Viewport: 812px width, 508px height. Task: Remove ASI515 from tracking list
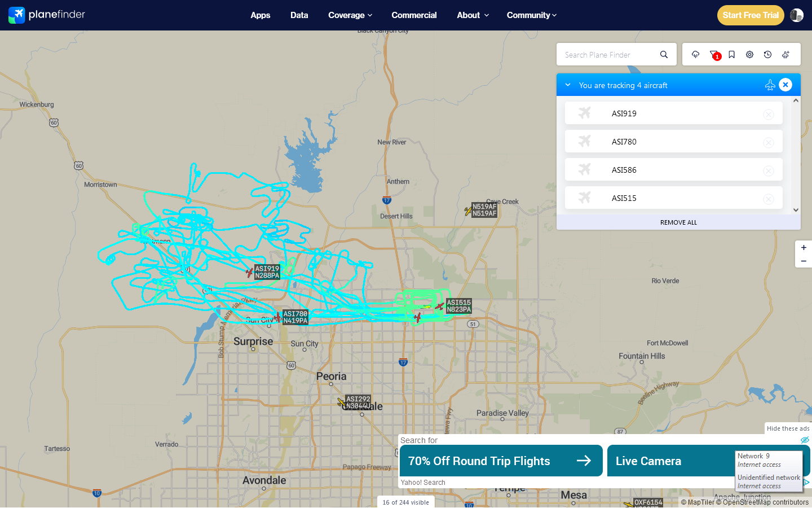pos(769,199)
